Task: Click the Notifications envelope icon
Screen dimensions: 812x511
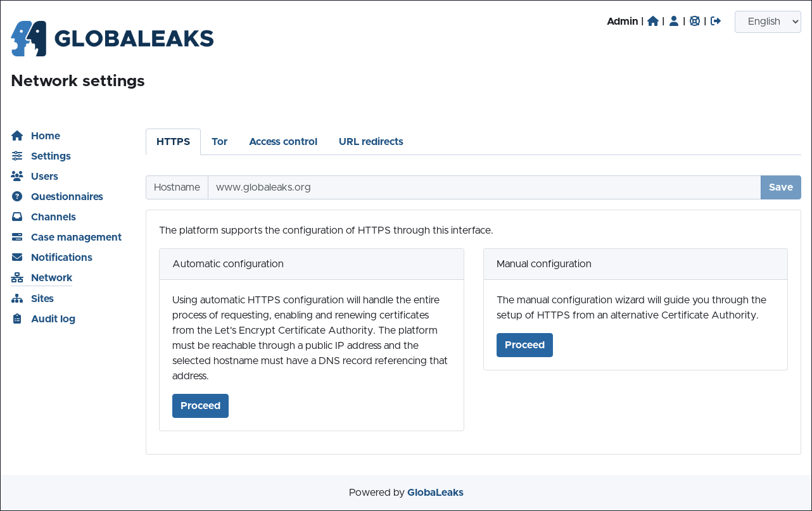Action: tap(17, 257)
